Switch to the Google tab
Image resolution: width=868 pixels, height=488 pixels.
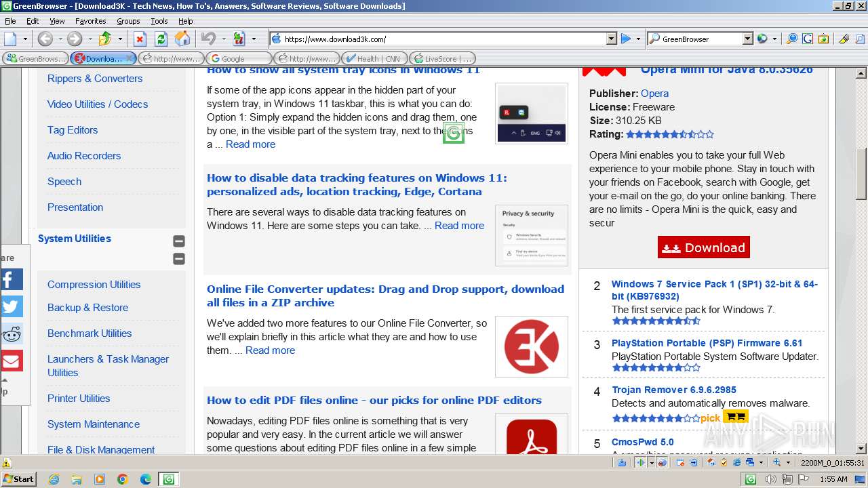(x=238, y=58)
